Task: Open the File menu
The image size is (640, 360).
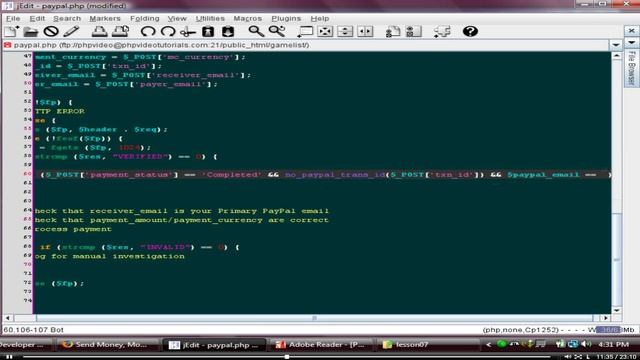Action: pyautogui.click(x=13, y=18)
